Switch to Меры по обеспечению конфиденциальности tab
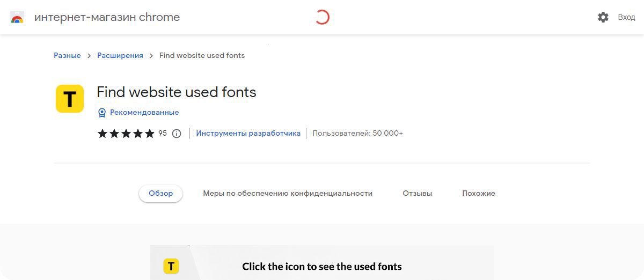This screenshot has height=280, width=644. coord(288,193)
